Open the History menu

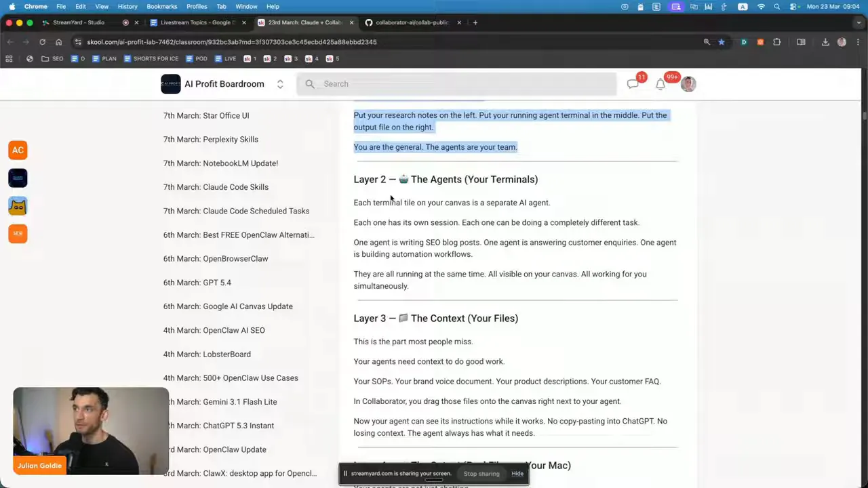pyautogui.click(x=127, y=7)
